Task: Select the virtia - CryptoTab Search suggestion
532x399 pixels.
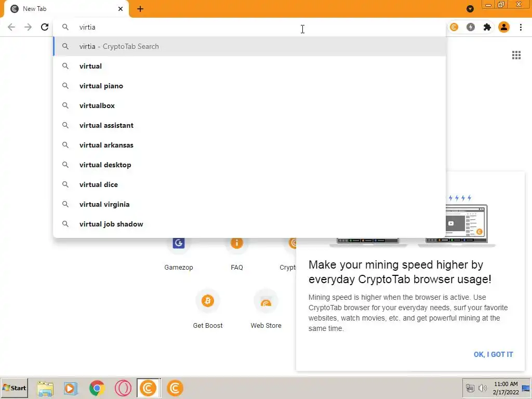Action: tap(249, 46)
